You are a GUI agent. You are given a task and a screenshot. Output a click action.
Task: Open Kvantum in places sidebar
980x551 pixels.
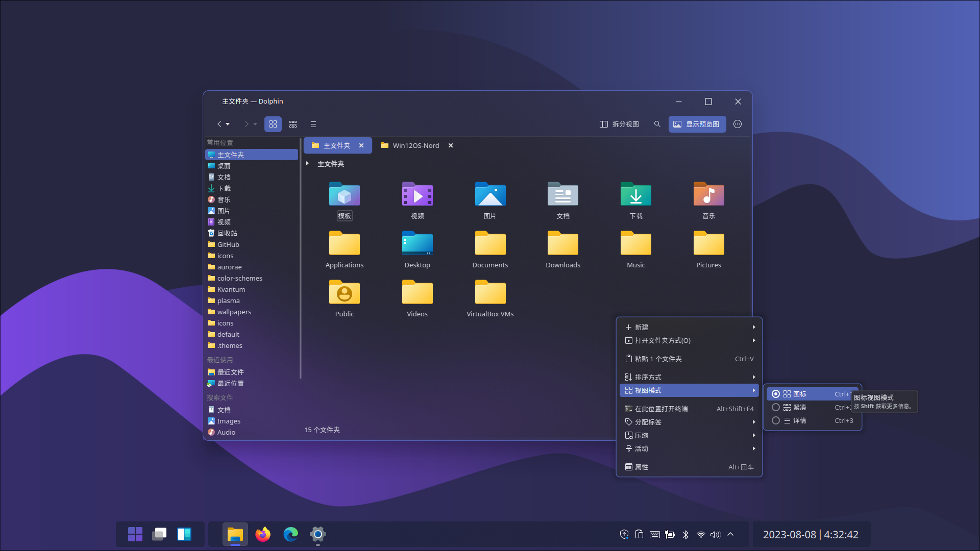tap(251, 289)
